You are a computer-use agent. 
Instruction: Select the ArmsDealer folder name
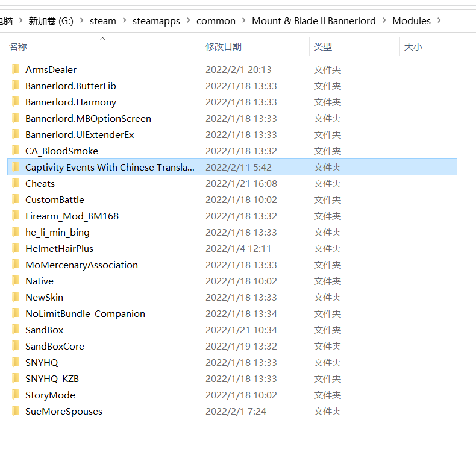(51, 69)
